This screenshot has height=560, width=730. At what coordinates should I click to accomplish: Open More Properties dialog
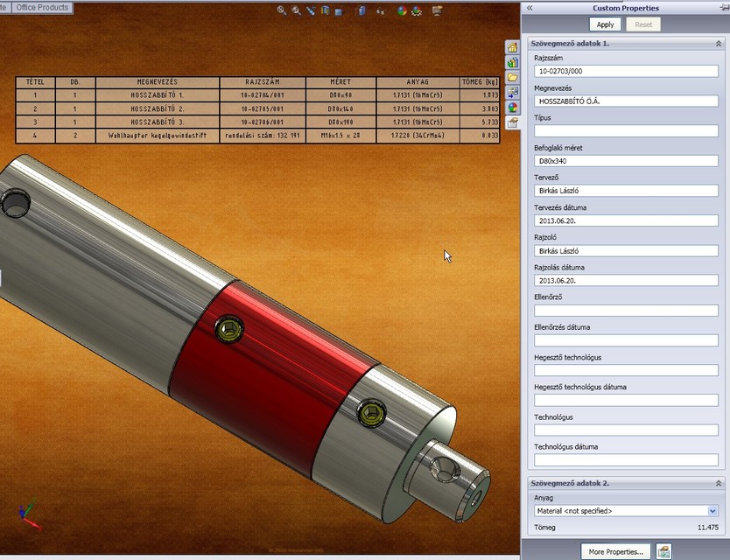tap(614, 551)
